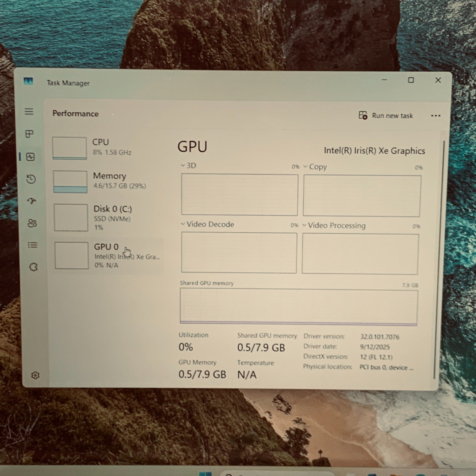Minimize the Task Manager window

(384, 80)
